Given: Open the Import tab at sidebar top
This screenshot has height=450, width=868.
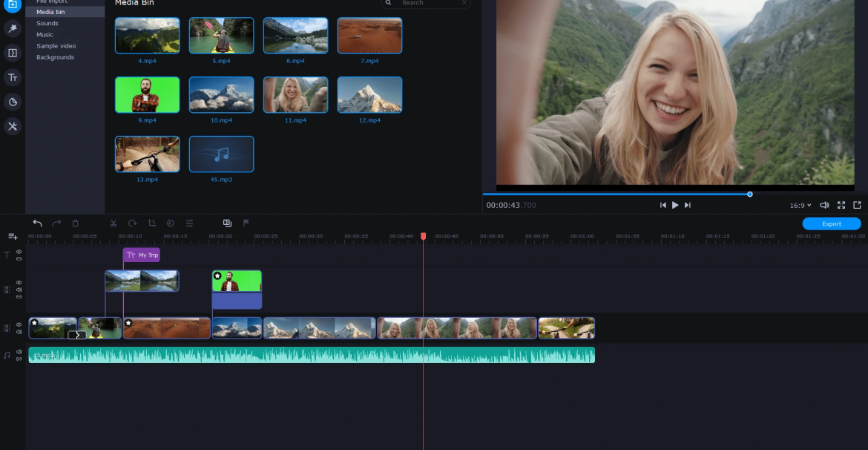Looking at the screenshot, I should coord(12,4).
